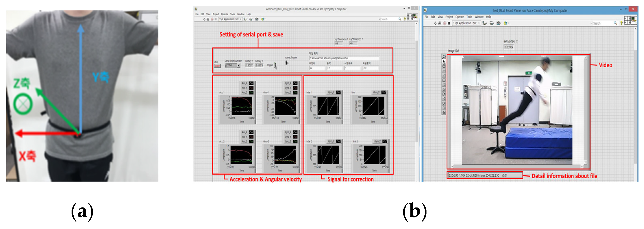This screenshot has width=644, height=229.
Task: Toggle the Acc_X plot legend on Acc 1
Action: (x=251, y=83)
